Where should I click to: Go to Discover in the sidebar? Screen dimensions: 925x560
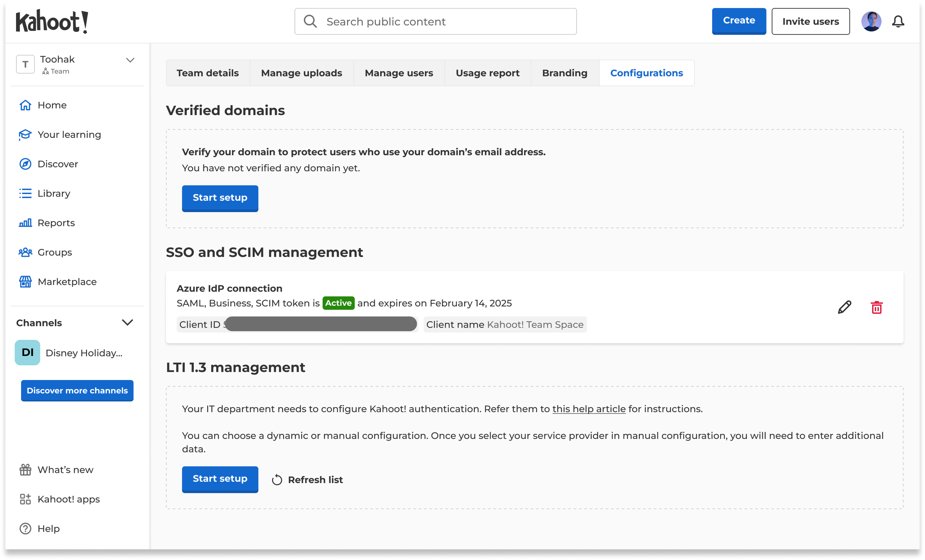(58, 164)
